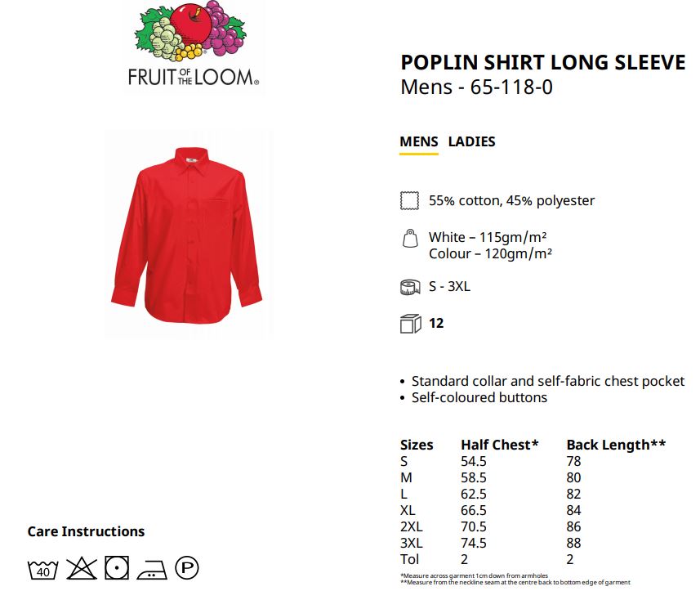Viewport: 700px width, 591px height.
Task: Select the Back Length column header
Action: [616, 445]
